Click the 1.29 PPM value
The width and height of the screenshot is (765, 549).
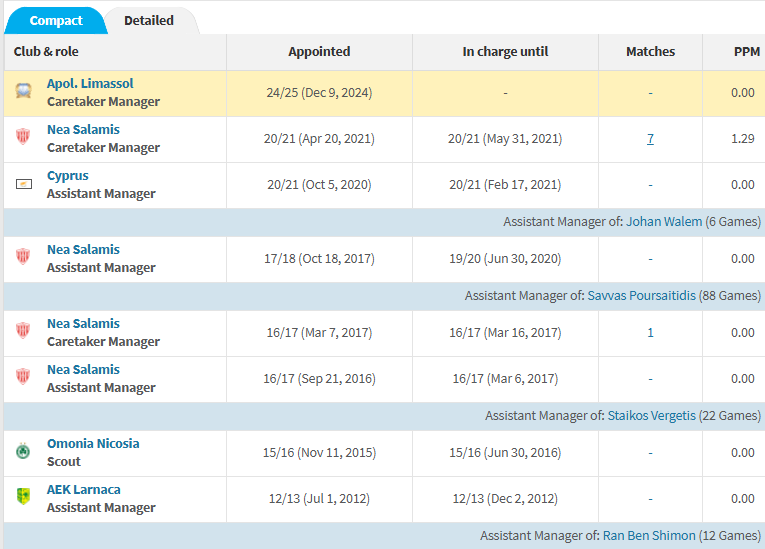pyautogui.click(x=743, y=139)
